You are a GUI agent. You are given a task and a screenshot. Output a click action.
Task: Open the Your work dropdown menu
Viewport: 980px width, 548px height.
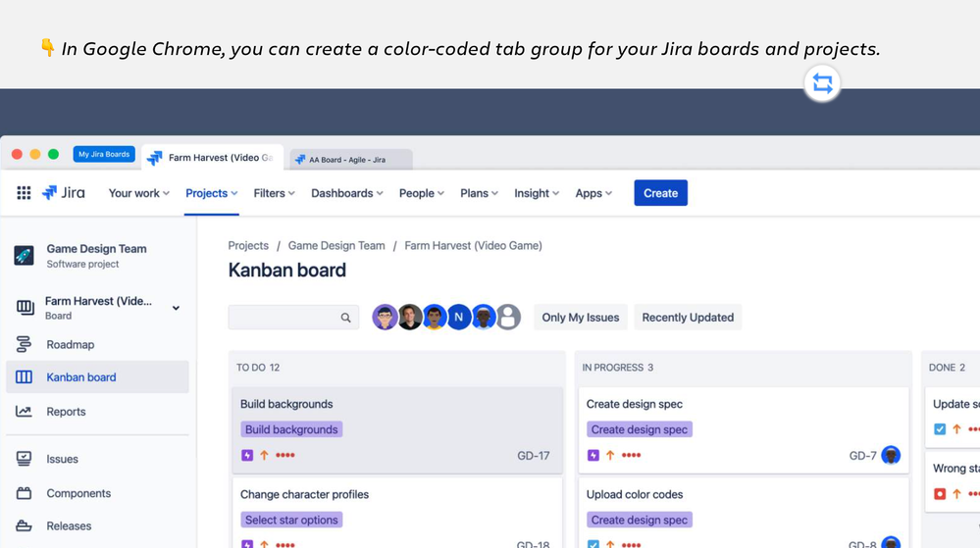[x=138, y=193]
